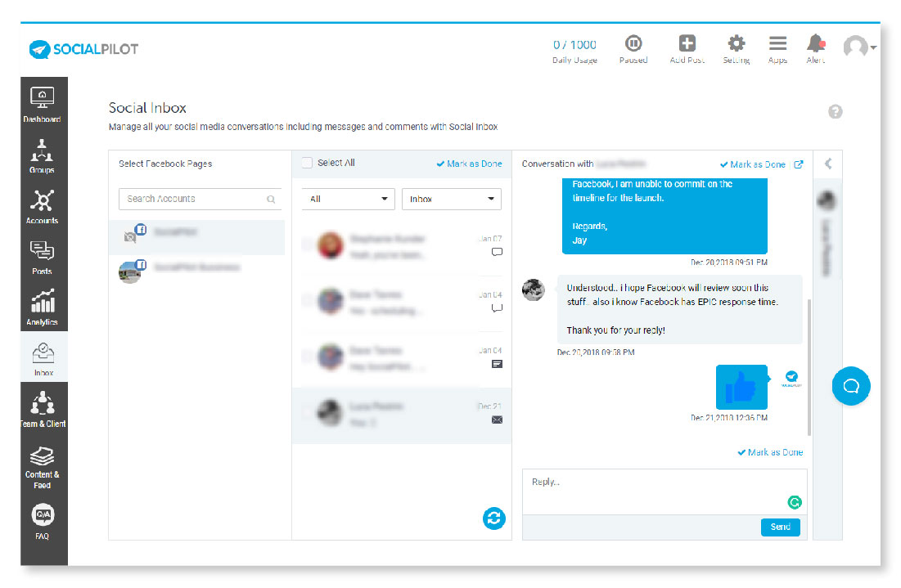Click the 'Conversation with' label
This screenshot has width=901, height=588.
pos(557,164)
